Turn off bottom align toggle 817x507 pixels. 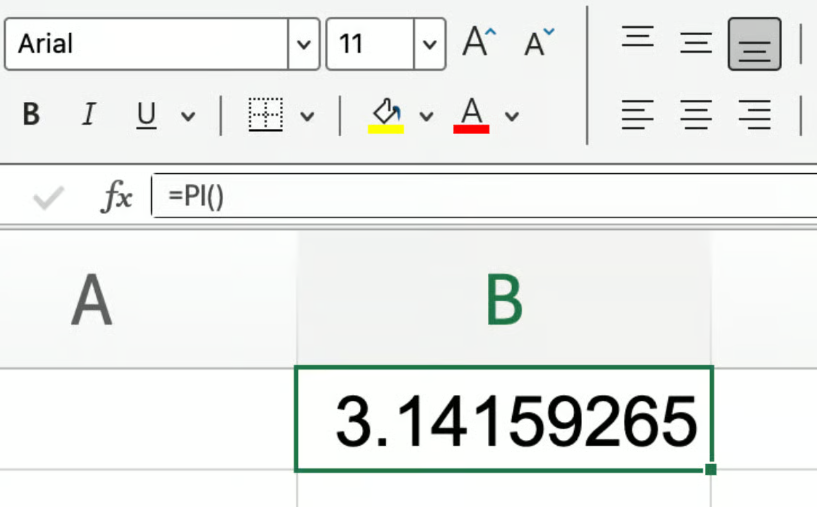pyautogui.click(x=754, y=44)
